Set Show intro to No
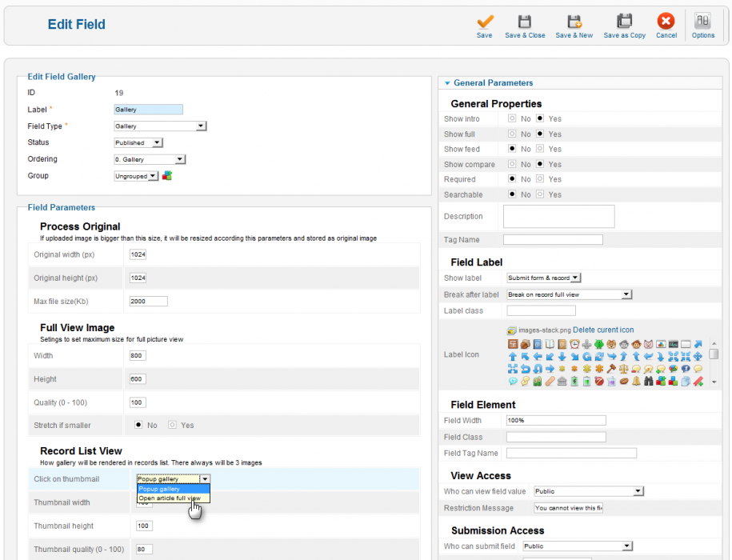The height and width of the screenshot is (560, 732). pos(513,119)
